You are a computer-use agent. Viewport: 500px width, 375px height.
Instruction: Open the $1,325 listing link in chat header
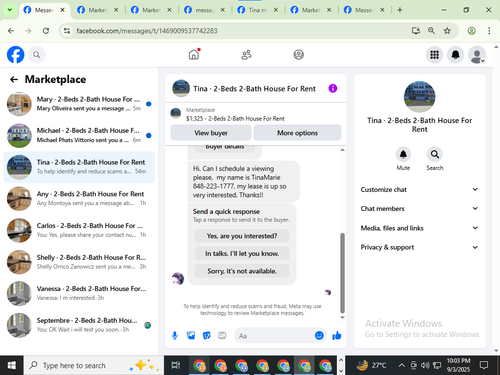(235, 119)
